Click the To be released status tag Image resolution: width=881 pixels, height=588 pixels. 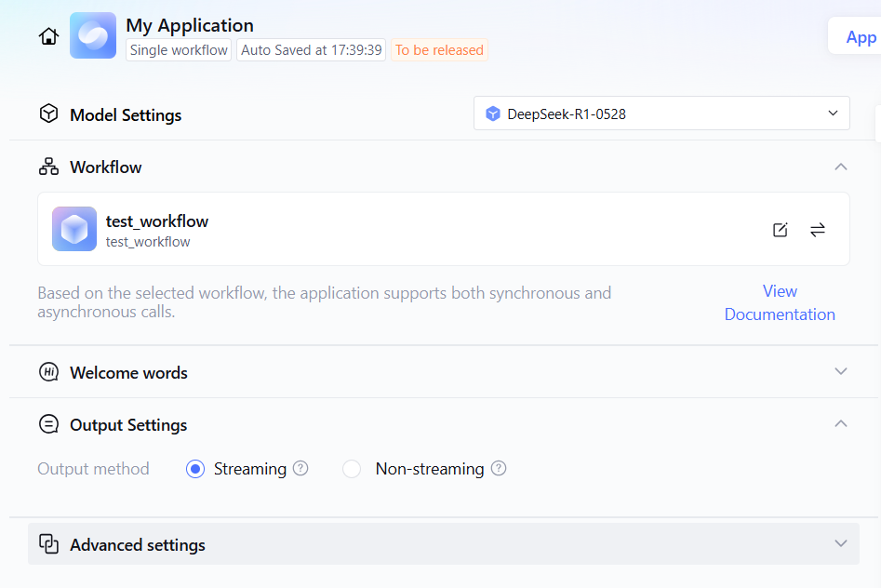click(439, 50)
